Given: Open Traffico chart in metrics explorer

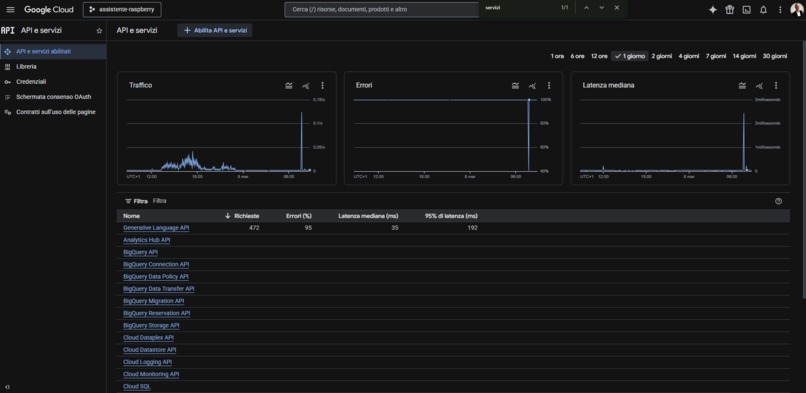Looking at the screenshot, I should pyautogui.click(x=306, y=86).
